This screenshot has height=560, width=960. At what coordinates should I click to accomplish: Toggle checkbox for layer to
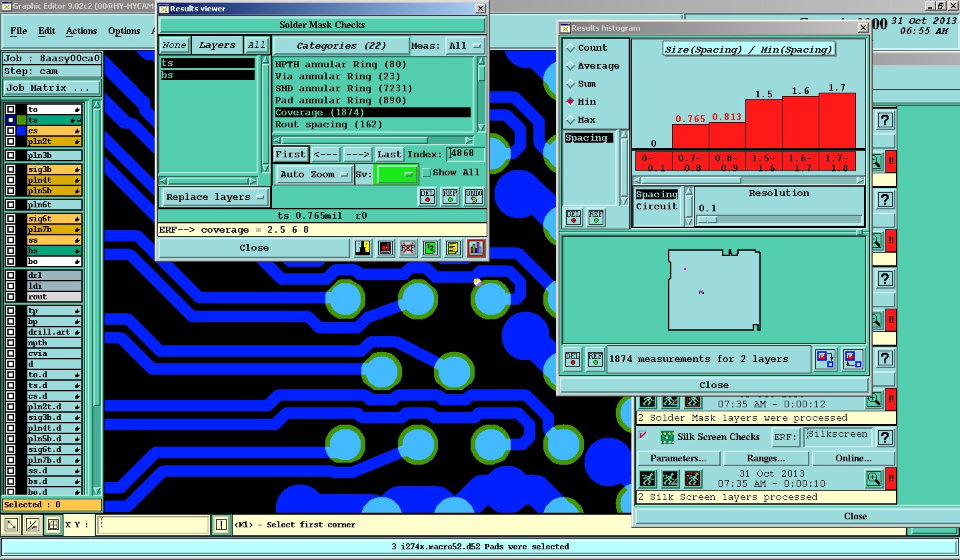[11, 109]
